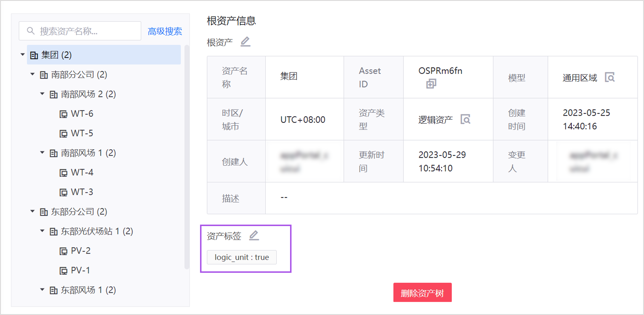This screenshot has height=315, width=644.
Task: Click the edit pencil next to 资产标签
Action: 254,235
